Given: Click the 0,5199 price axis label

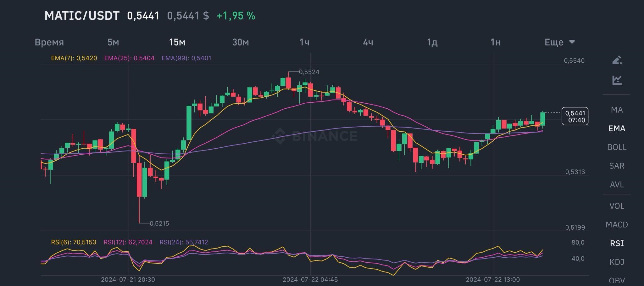Looking at the screenshot, I should tap(575, 227).
